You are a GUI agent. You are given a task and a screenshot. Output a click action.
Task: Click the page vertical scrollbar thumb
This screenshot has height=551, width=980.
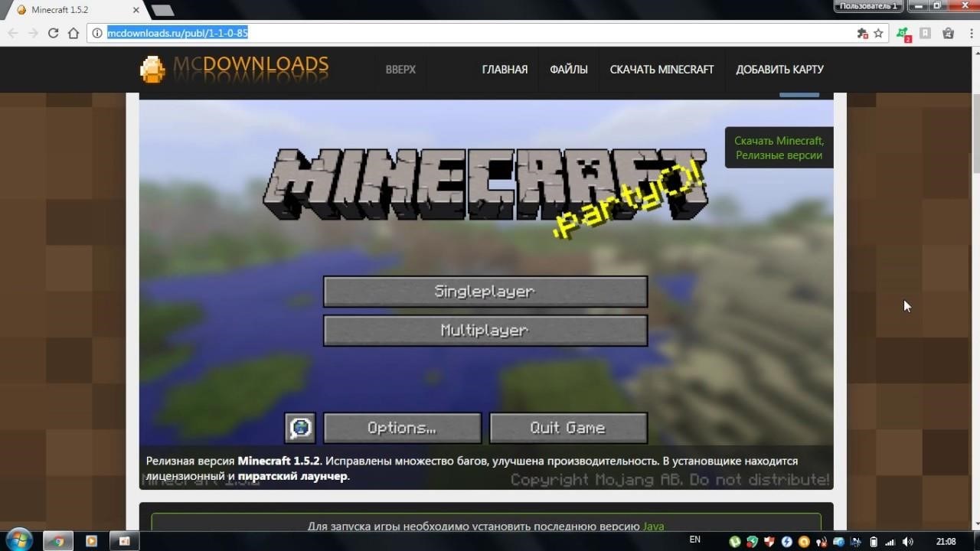point(975,134)
